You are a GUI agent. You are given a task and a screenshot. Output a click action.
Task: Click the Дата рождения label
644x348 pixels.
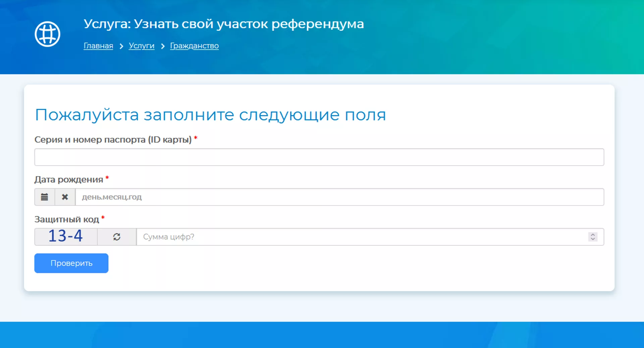click(69, 179)
